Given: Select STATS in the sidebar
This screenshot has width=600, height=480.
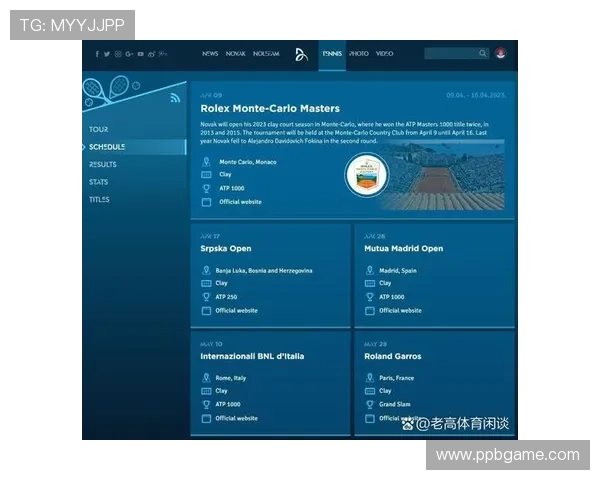Looking at the screenshot, I should [98, 182].
